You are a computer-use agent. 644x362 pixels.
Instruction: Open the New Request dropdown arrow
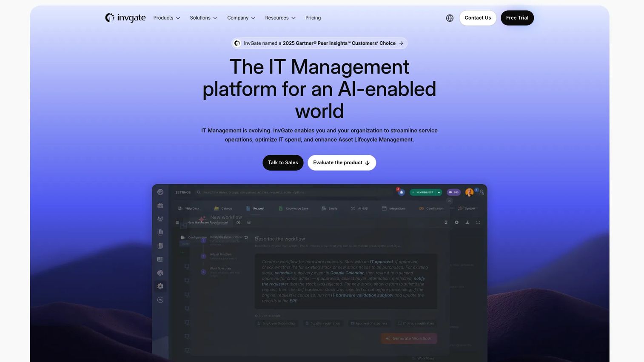point(439,192)
